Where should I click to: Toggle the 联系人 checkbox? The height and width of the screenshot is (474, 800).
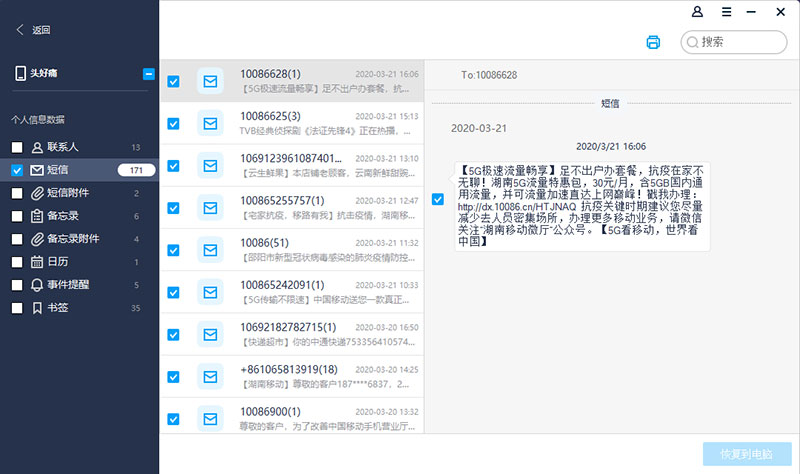[x=17, y=147]
